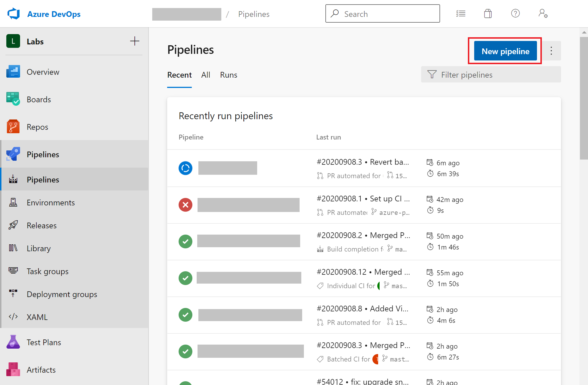Viewport: 588px width, 385px height.
Task: Open the Azure DevOps home link
Action: click(54, 14)
